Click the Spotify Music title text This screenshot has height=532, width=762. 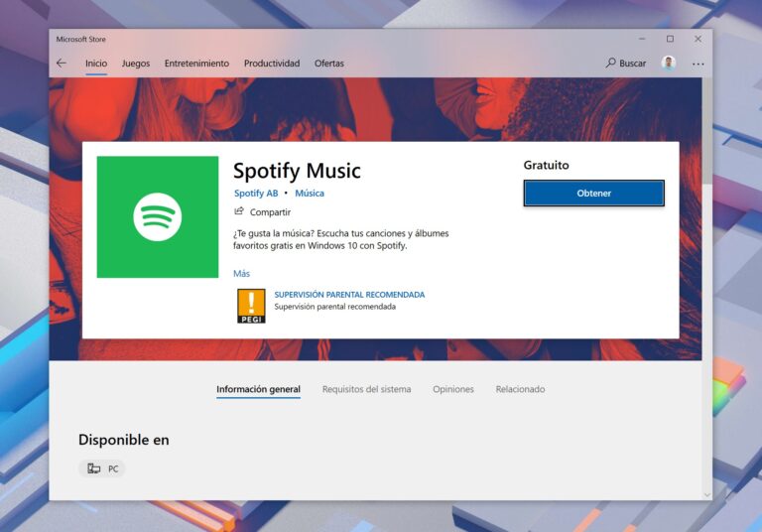pyautogui.click(x=297, y=171)
